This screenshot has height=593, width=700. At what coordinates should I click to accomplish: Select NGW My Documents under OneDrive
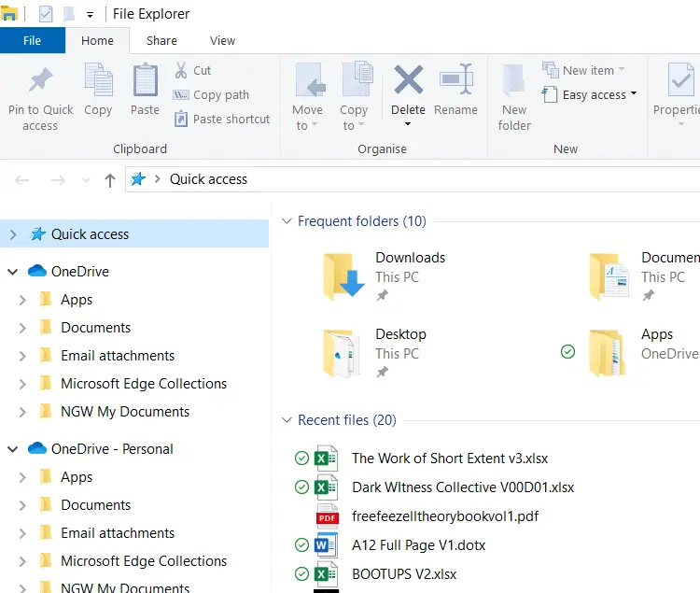click(x=114, y=411)
